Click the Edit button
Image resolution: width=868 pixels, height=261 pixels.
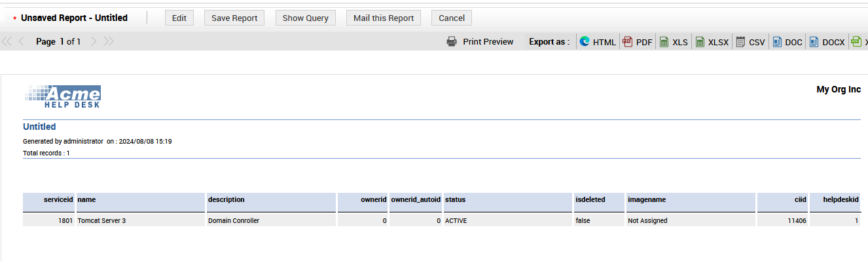(x=179, y=18)
